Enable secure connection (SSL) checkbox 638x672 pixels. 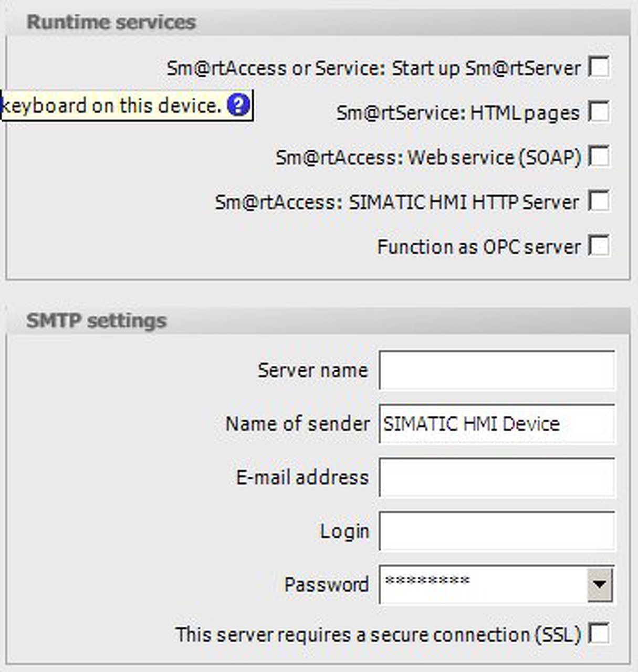(x=599, y=633)
